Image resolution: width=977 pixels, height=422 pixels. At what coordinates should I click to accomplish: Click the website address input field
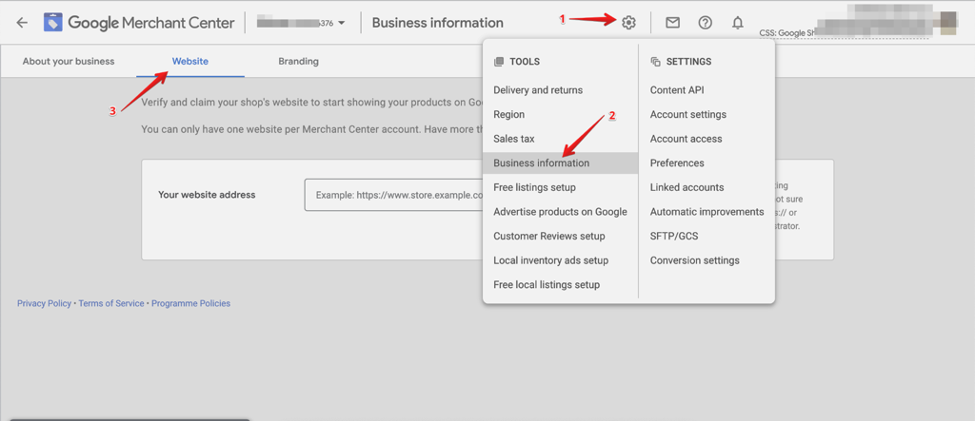394,194
